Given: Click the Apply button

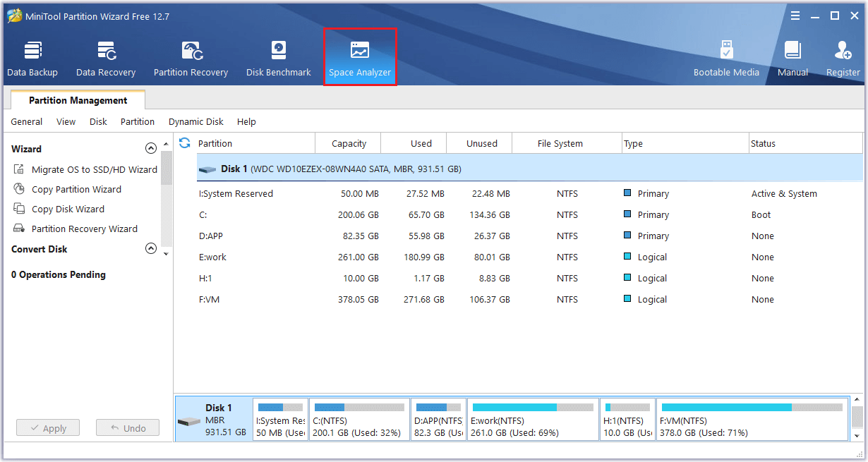Looking at the screenshot, I should (x=48, y=427).
